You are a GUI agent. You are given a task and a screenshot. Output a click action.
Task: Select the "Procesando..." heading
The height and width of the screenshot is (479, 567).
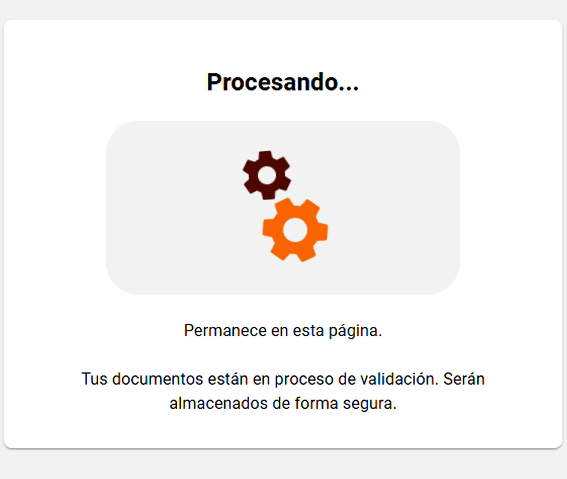pos(283,82)
